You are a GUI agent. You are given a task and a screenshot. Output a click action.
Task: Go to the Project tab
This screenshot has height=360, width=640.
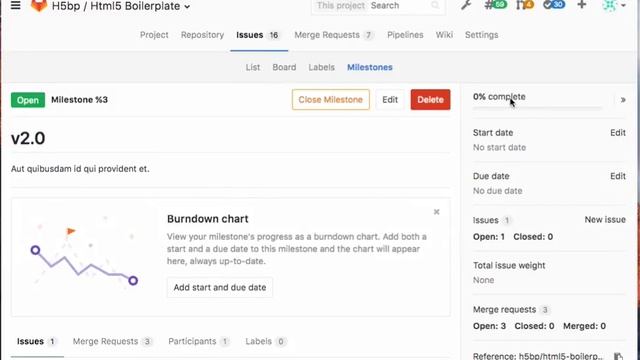click(x=154, y=35)
